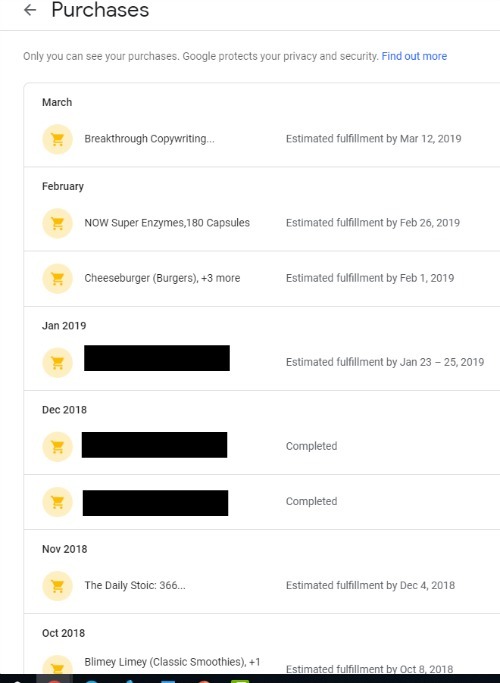
Task: Select the second Completed status purchase row
Action: (262, 502)
